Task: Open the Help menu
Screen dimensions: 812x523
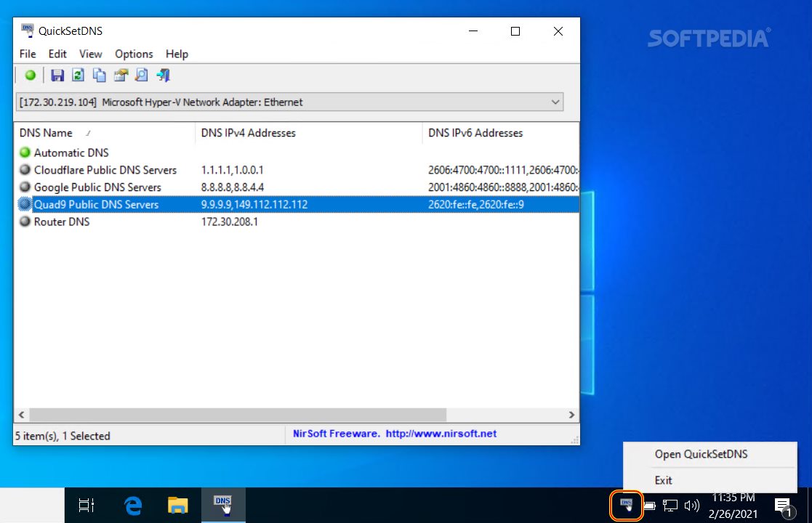Action: (177, 54)
